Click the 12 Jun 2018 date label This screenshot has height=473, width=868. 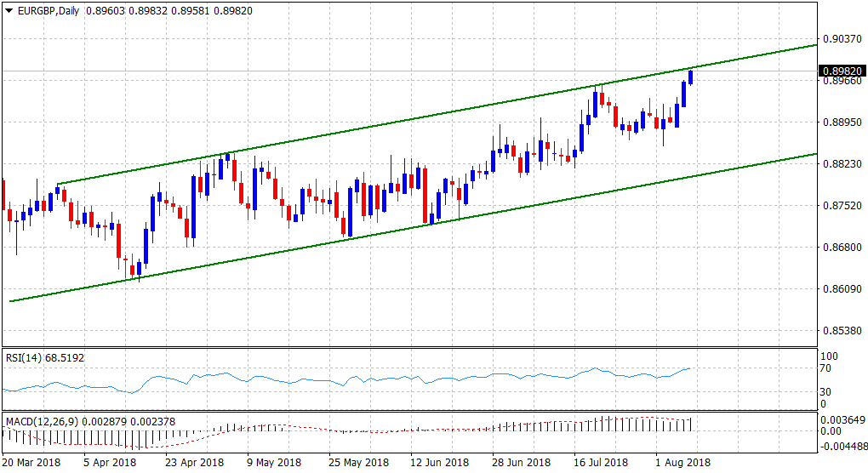tap(440, 463)
